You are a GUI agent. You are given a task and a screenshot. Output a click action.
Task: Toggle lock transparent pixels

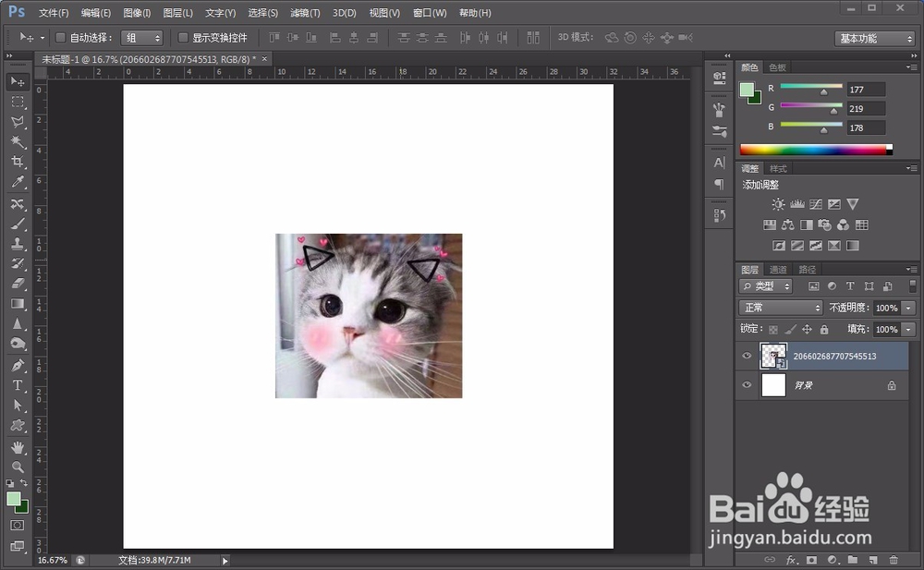773,330
